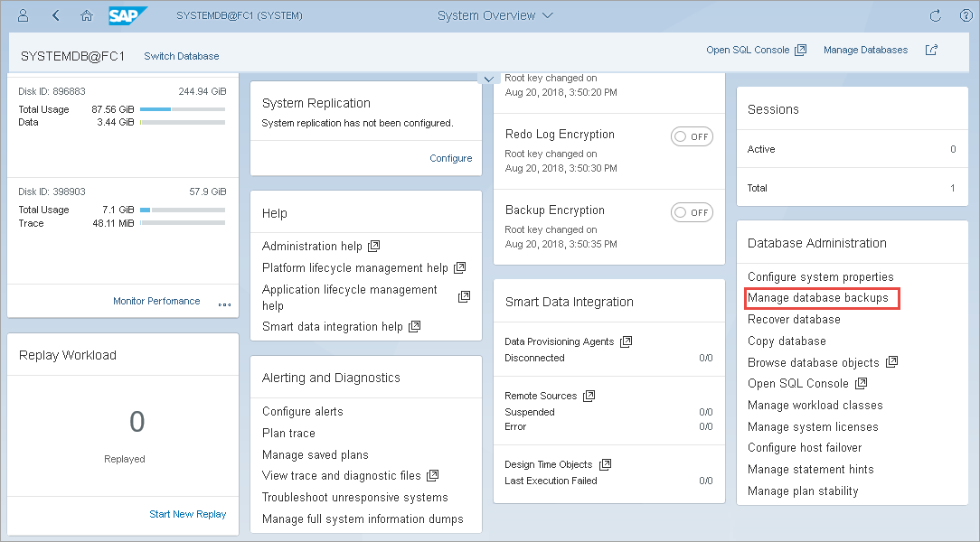Toggle Redo Log Encryption switch
Viewport: 980px width, 542px height.
point(692,136)
